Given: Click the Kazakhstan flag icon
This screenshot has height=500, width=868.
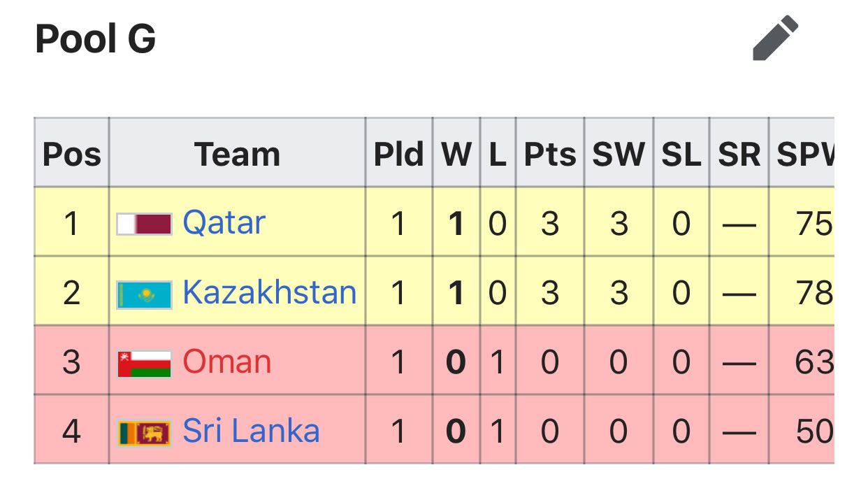Looking at the screenshot, I should (145, 294).
